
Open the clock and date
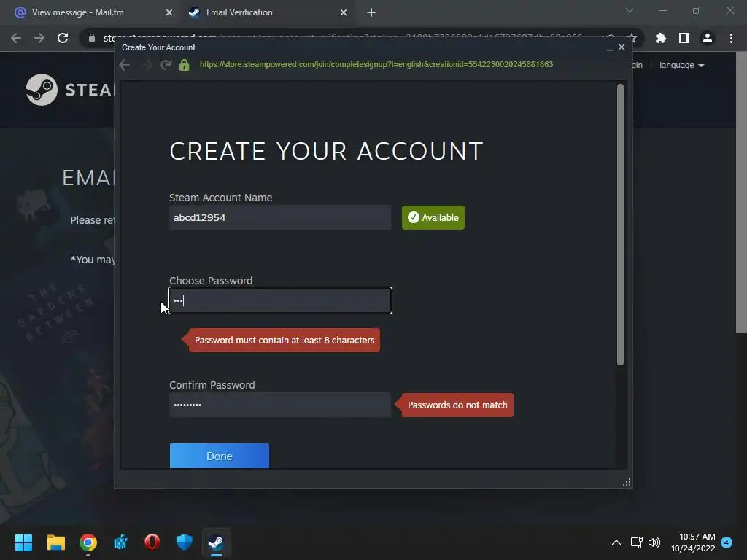point(693,542)
